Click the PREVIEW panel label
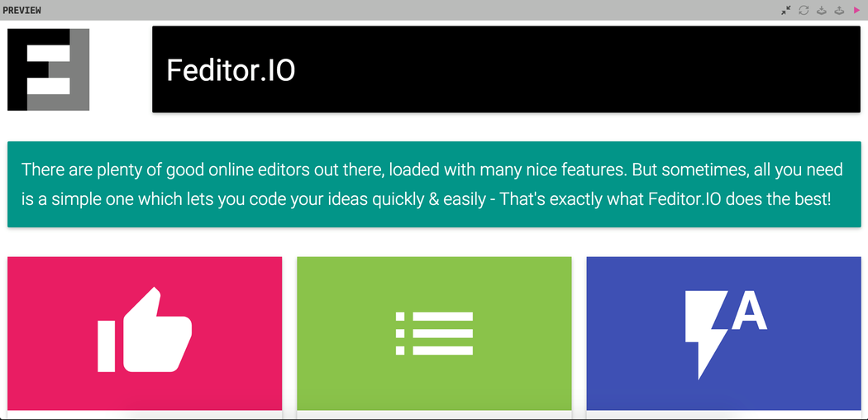The image size is (868, 420). (x=22, y=10)
